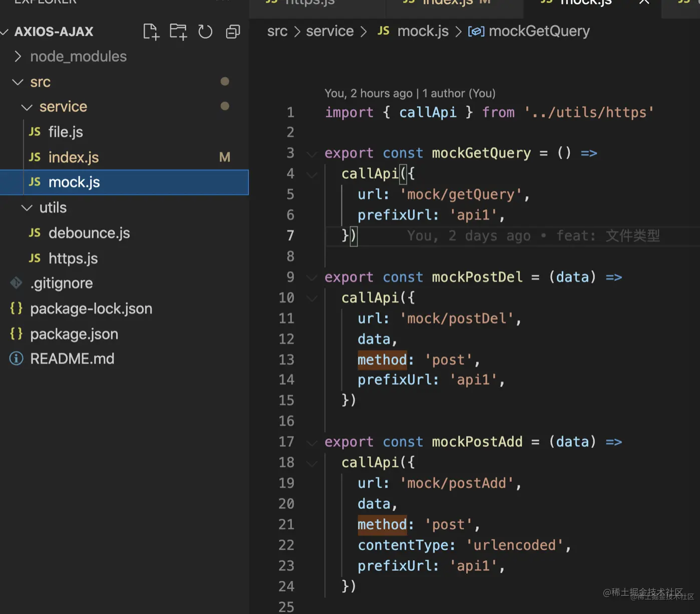The width and height of the screenshot is (700, 614).
Task: Select mock.js in the file tree
Action: (124, 182)
